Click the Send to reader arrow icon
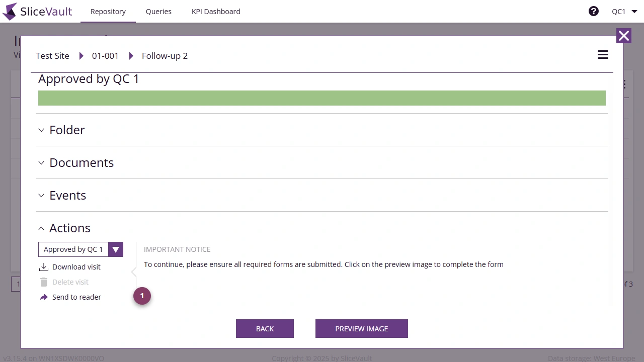 pos(44,297)
